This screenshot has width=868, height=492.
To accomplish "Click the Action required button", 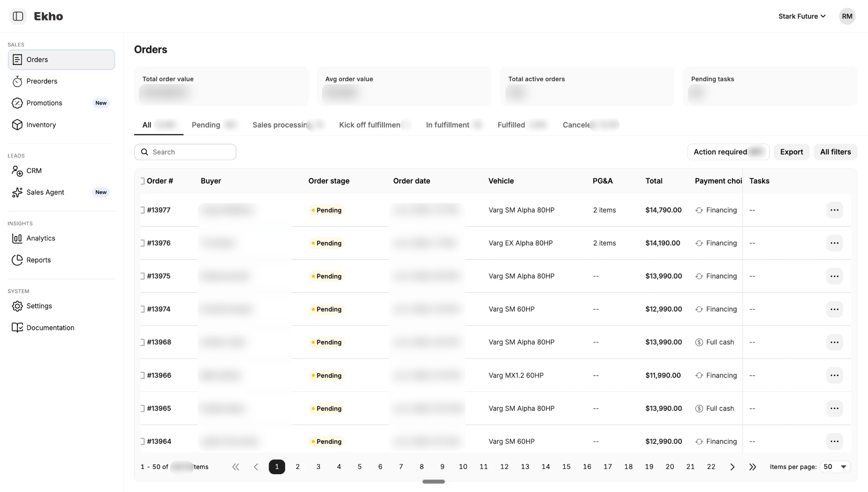I will coord(728,152).
